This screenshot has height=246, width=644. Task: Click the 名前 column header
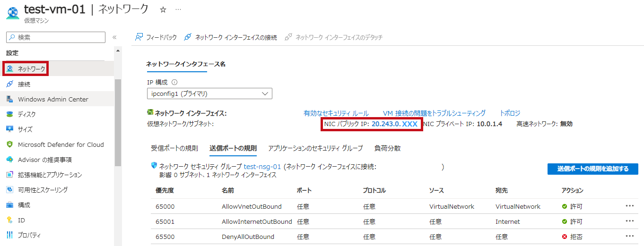pos(228,191)
